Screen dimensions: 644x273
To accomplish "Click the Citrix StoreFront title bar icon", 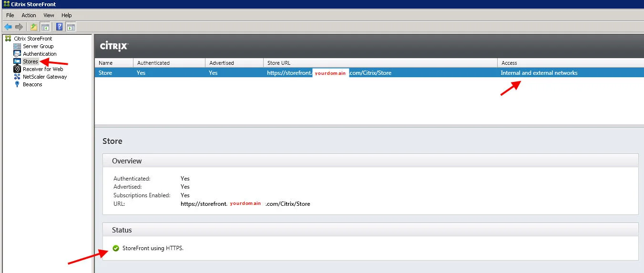I will pyautogui.click(x=6, y=4).
